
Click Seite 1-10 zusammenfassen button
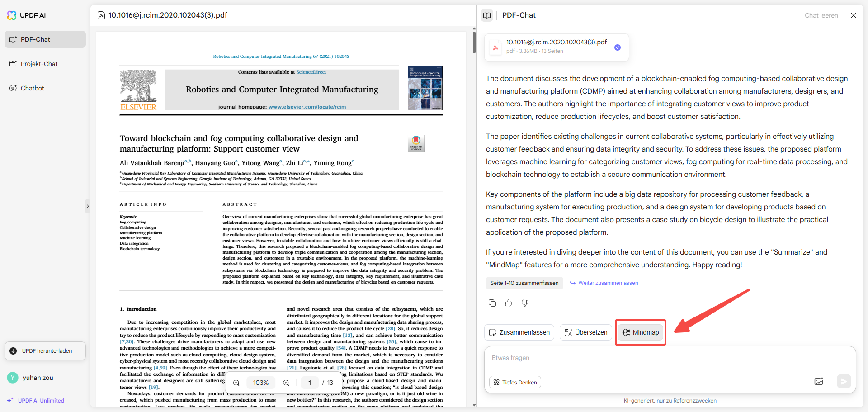tap(524, 283)
